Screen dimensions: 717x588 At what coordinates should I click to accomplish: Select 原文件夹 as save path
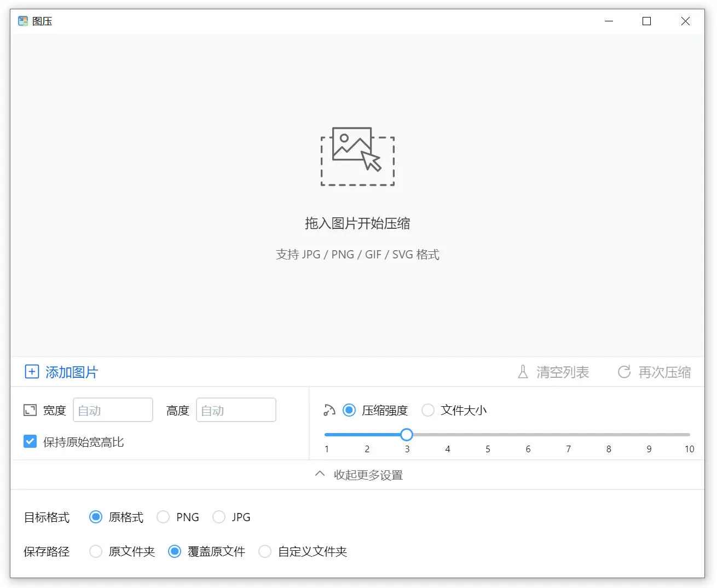point(96,551)
